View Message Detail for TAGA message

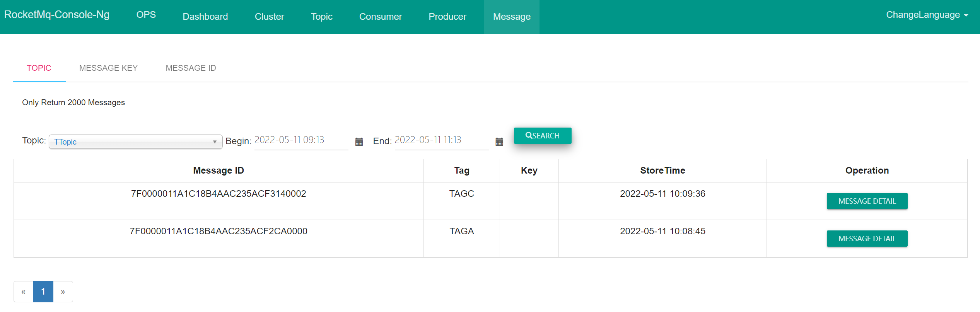867,239
